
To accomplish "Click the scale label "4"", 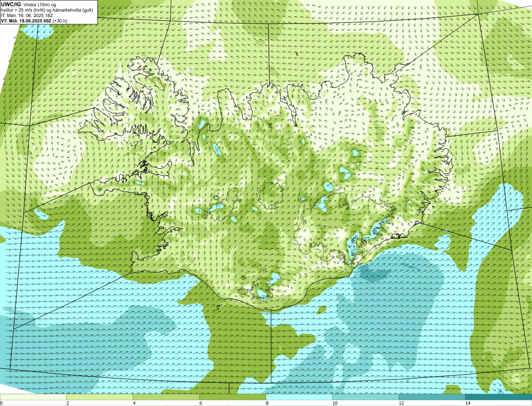I will pos(134,403).
